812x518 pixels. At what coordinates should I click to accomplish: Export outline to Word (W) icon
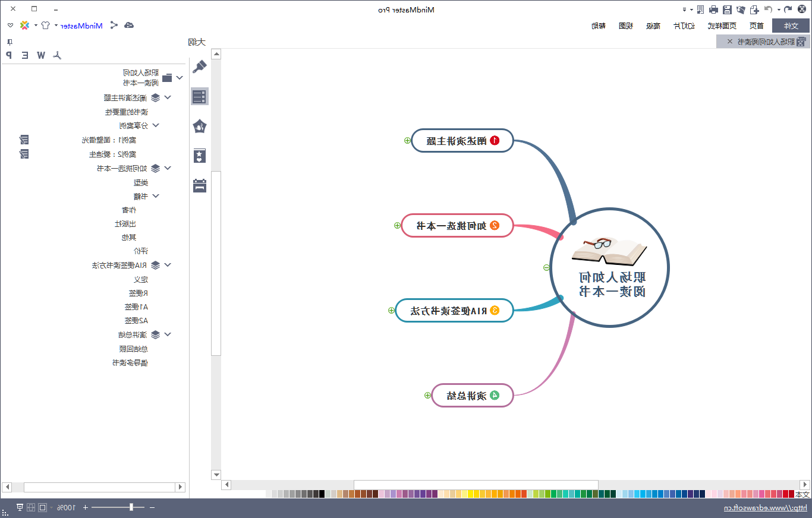41,55
